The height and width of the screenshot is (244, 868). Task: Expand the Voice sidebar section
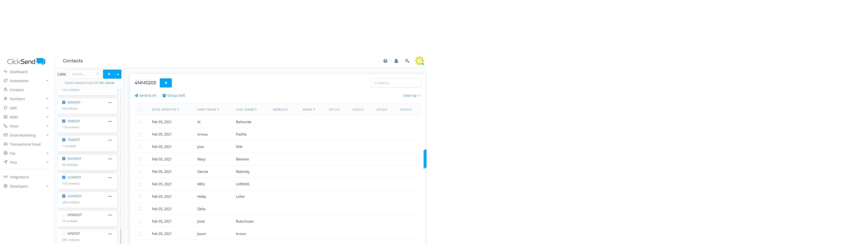click(26, 126)
